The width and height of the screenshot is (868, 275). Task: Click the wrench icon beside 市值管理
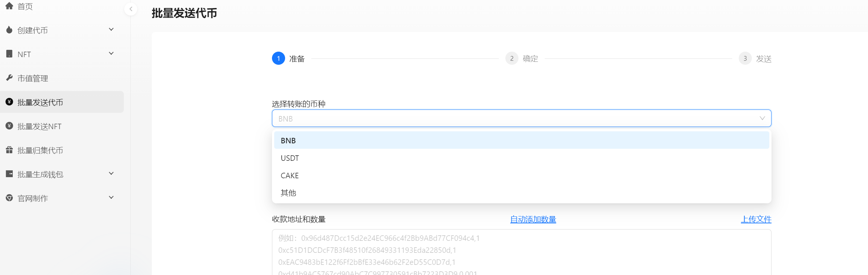click(x=9, y=78)
